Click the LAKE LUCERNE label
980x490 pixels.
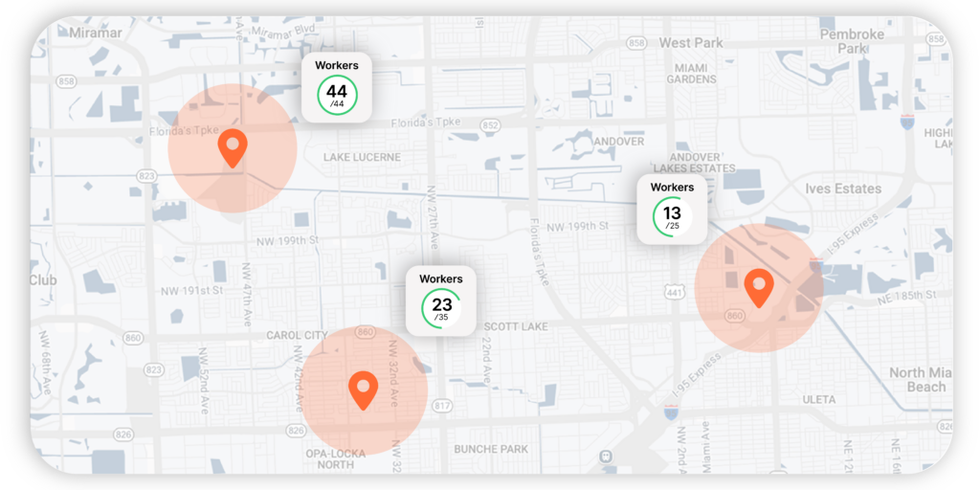362,157
